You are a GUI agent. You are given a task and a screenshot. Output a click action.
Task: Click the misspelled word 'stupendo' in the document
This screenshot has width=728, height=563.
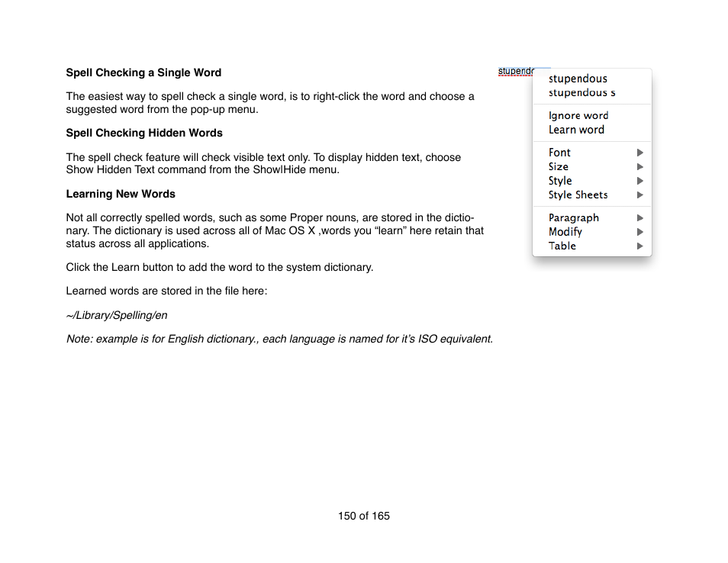(x=516, y=71)
